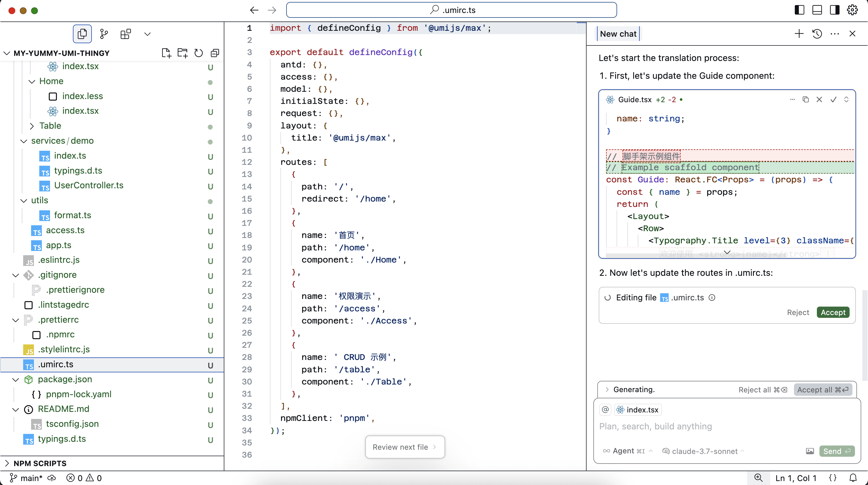This screenshot has height=485, width=868.
Task: Open the errors and warnings status
Action: (x=84, y=478)
